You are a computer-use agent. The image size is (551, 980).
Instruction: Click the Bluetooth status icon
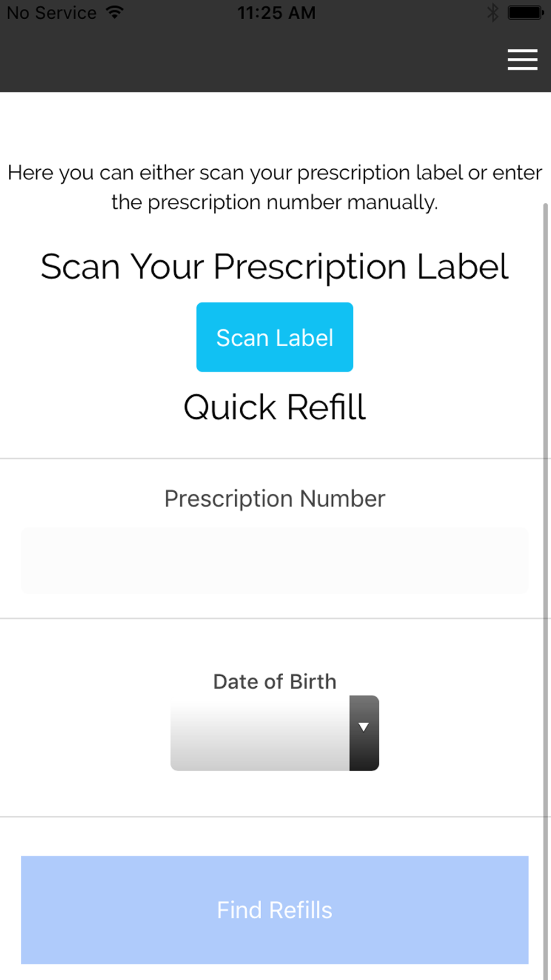493,12
